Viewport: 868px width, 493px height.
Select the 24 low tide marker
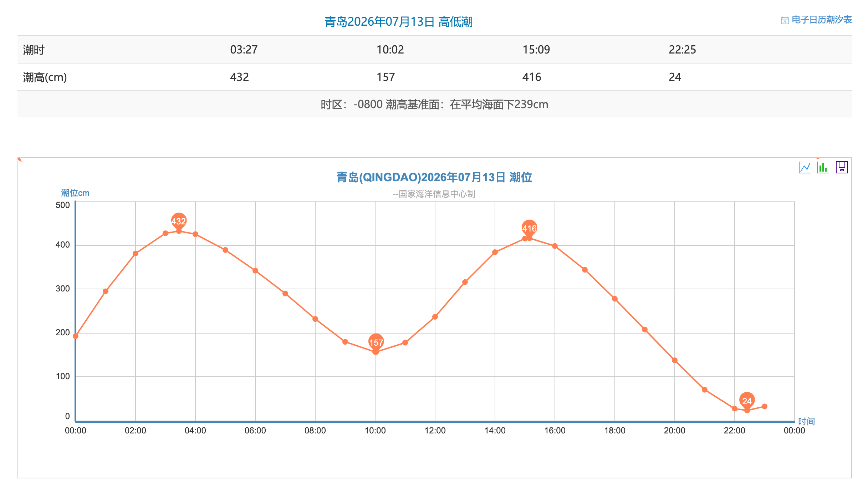747,401
